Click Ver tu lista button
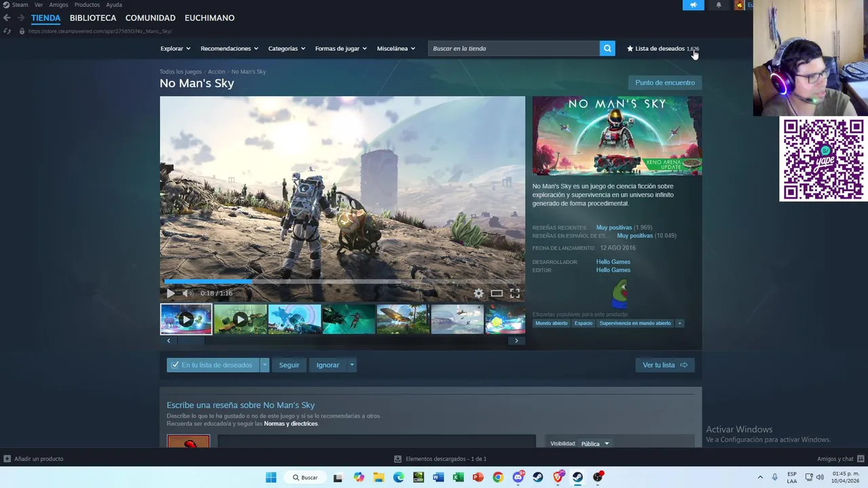This screenshot has width=868, height=488. [x=665, y=365]
